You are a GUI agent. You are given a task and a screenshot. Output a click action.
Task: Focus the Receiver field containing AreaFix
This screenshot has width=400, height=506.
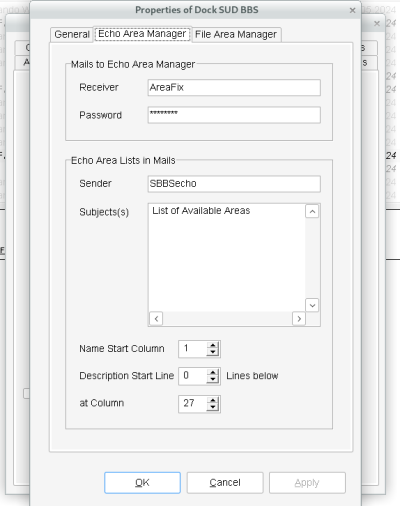click(x=234, y=87)
